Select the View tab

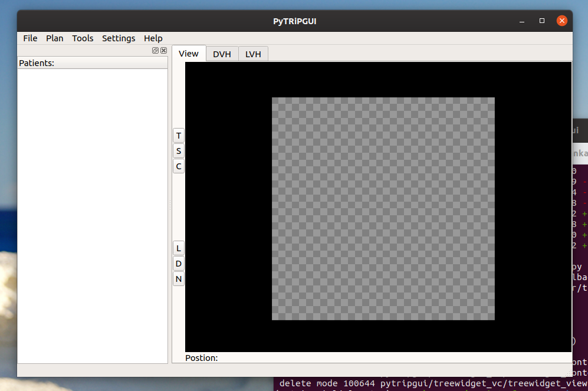[189, 54]
